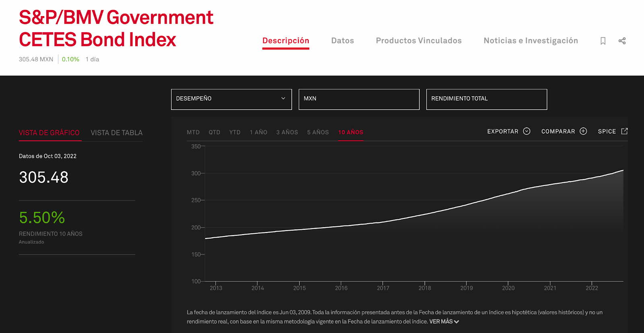Click the 200 y-axis label
Viewport: 644px width, 333px height.
[196, 228]
